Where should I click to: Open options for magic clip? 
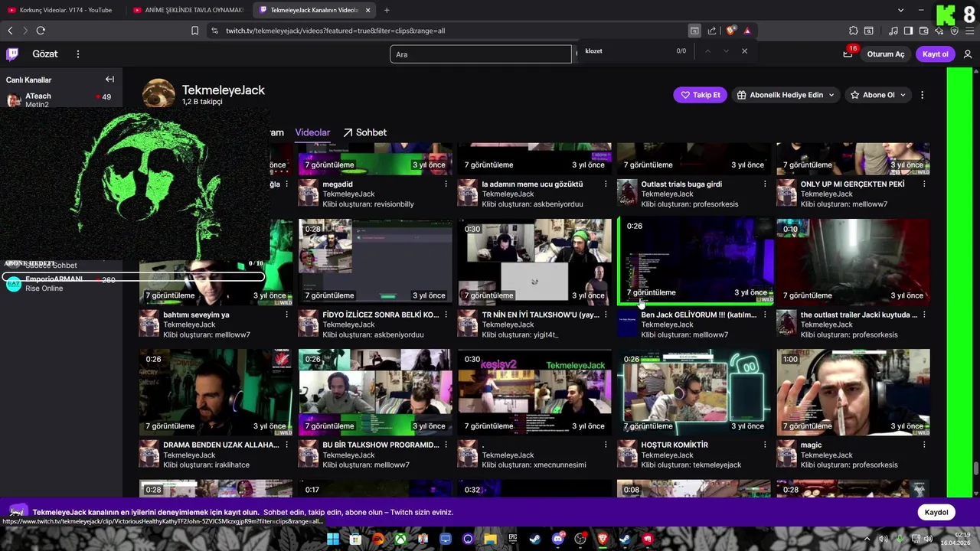point(923,445)
